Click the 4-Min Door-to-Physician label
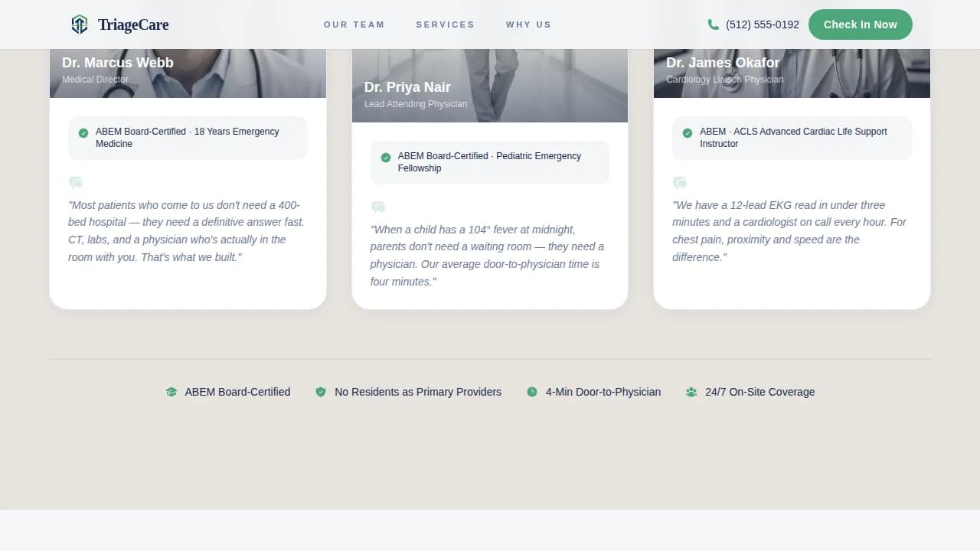The width and height of the screenshot is (980, 551). [x=603, y=392]
